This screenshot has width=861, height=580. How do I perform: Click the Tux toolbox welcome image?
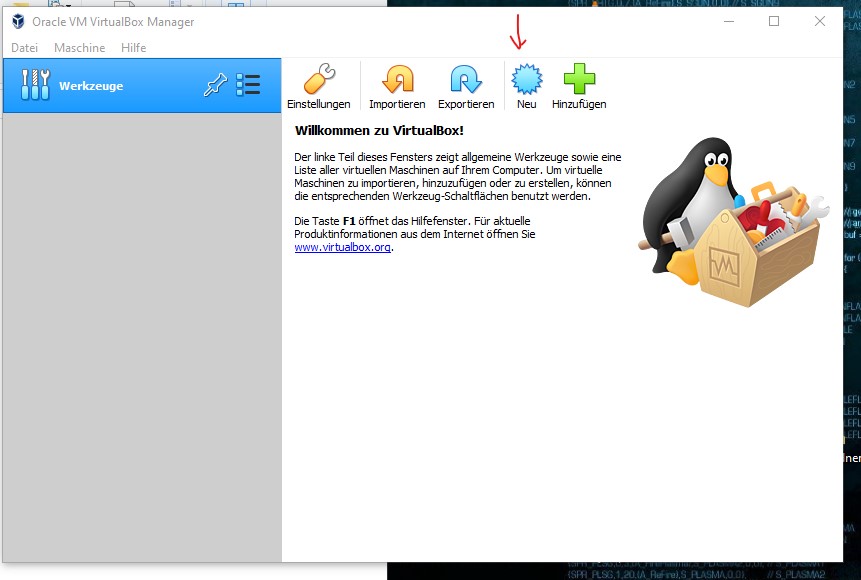click(733, 222)
